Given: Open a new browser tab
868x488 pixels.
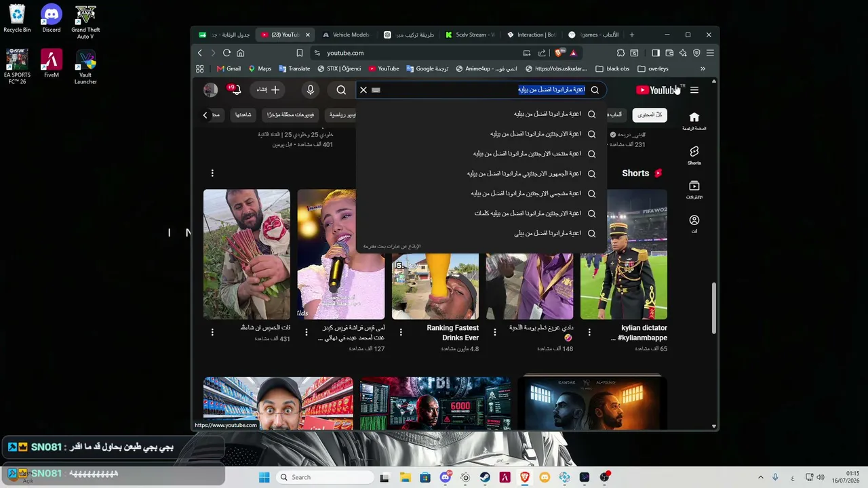Looking at the screenshot, I should coord(631,35).
